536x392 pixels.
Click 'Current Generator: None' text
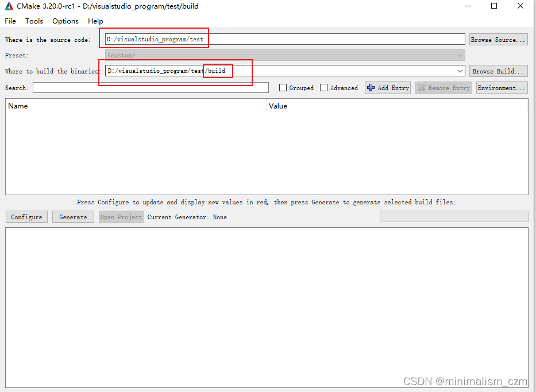(x=187, y=217)
